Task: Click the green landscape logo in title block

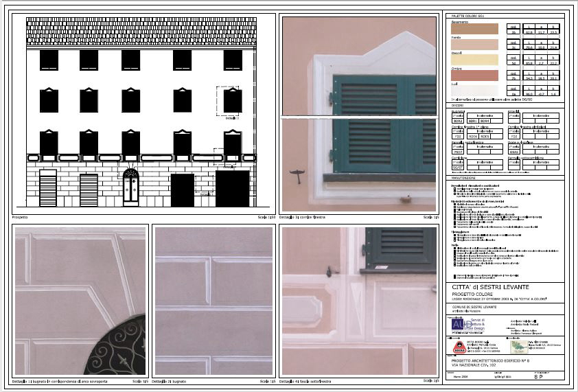Action: (x=519, y=346)
